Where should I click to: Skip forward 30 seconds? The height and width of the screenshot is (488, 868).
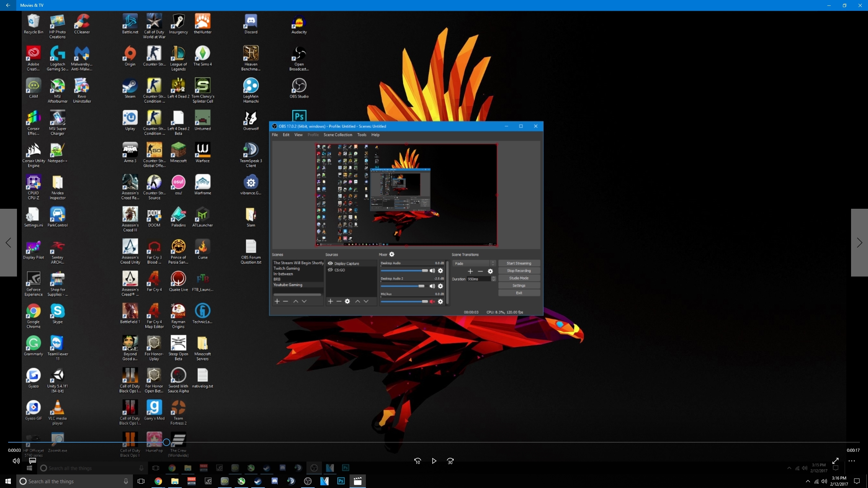point(450,461)
